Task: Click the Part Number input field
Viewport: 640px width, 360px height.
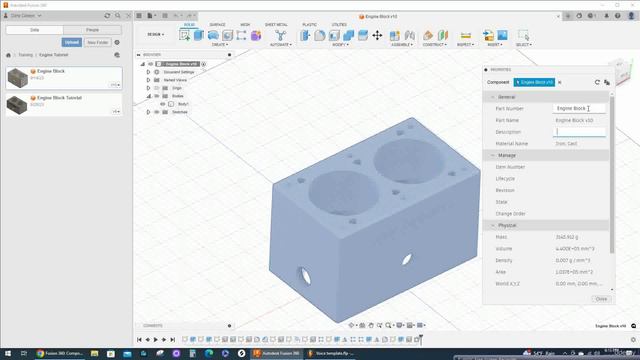Action: (x=579, y=109)
